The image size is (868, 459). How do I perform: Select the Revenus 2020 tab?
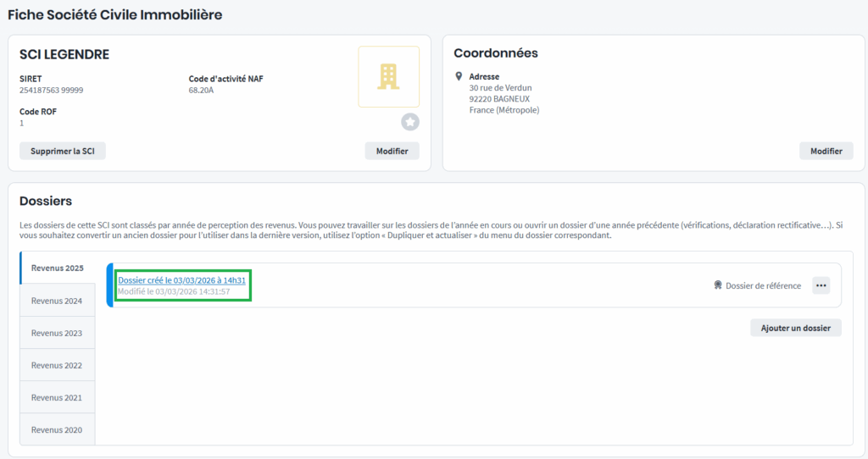(57, 429)
